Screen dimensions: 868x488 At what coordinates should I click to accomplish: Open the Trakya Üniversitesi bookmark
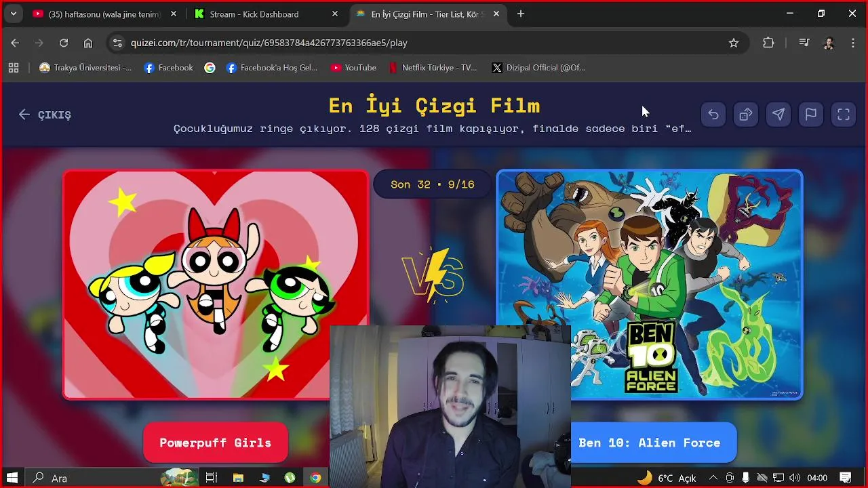coord(85,68)
